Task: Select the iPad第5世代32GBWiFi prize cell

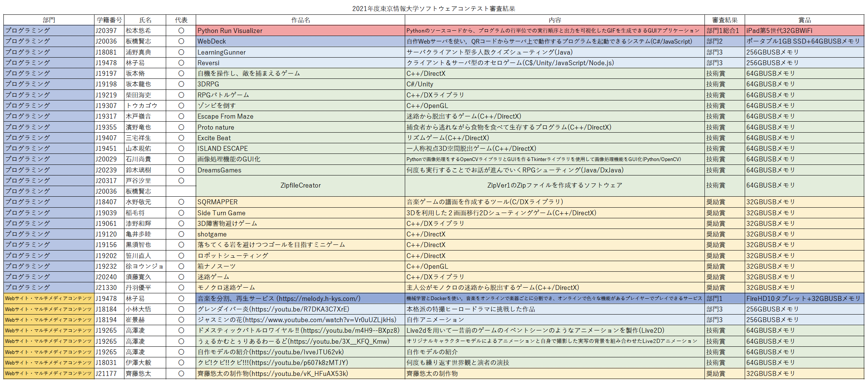Action: [x=804, y=31]
